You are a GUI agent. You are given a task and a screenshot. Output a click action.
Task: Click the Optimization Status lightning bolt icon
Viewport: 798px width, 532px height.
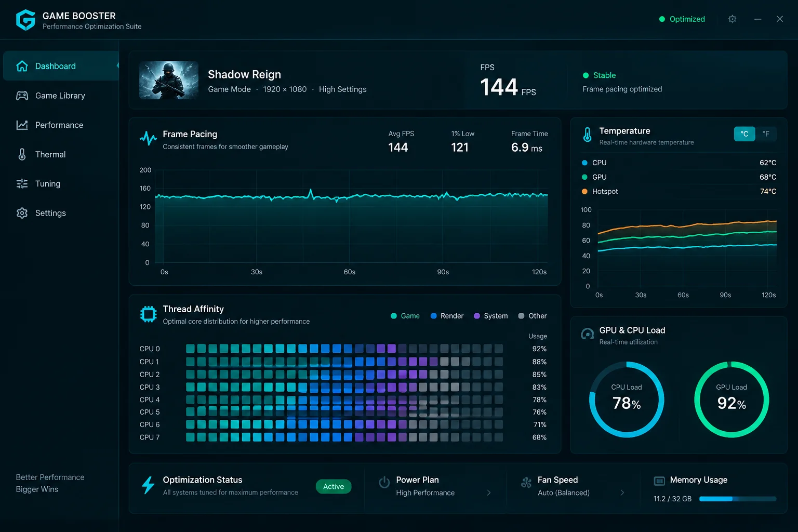click(x=148, y=485)
